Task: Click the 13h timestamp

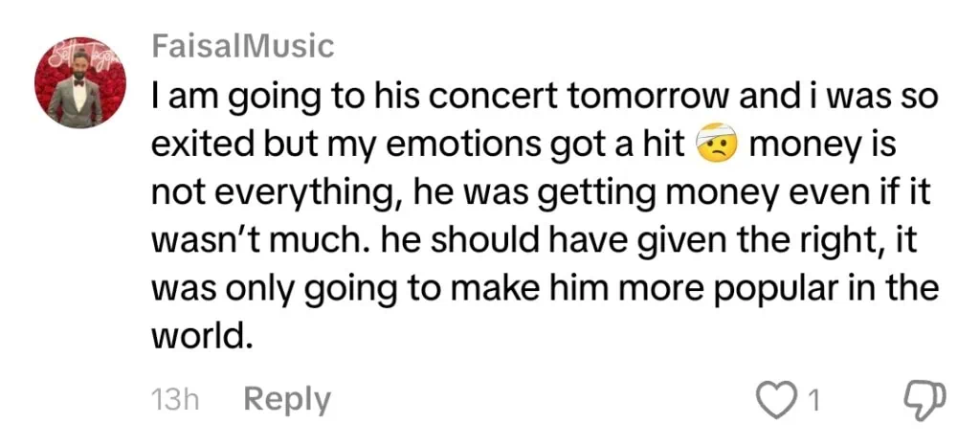Action: click(175, 400)
